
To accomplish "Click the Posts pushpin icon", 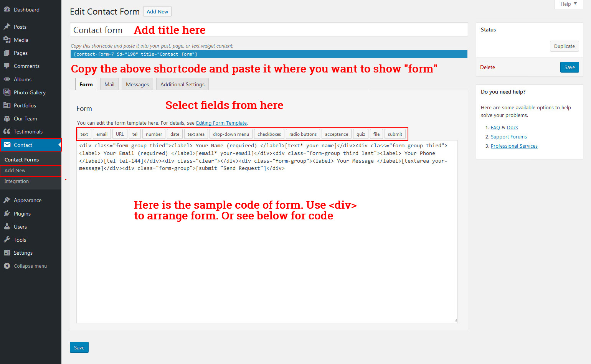I will click(7, 27).
